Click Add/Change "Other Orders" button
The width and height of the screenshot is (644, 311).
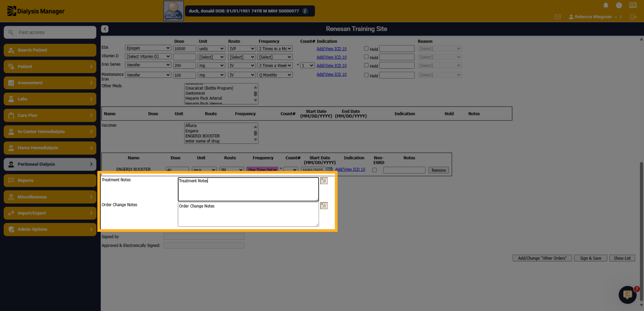[x=542, y=258]
